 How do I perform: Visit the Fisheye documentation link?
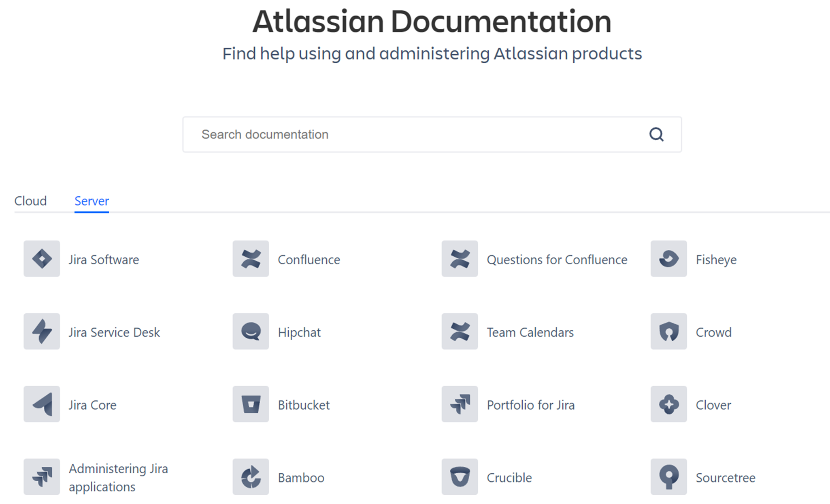pos(716,259)
